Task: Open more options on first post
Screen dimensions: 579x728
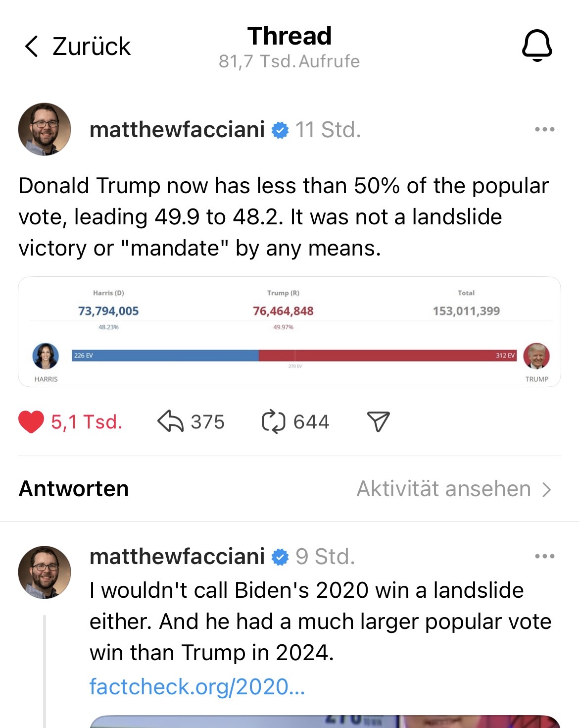Action: pos(544,130)
